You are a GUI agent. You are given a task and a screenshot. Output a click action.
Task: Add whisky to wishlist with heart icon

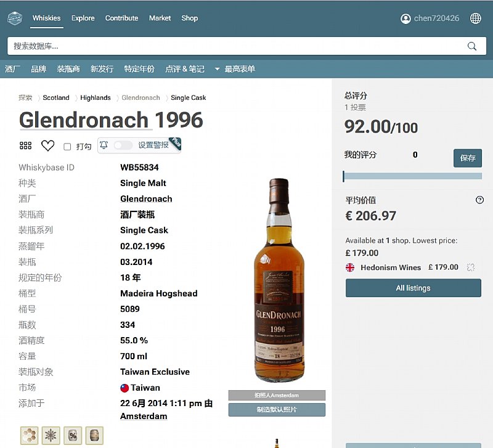tap(47, 146)
